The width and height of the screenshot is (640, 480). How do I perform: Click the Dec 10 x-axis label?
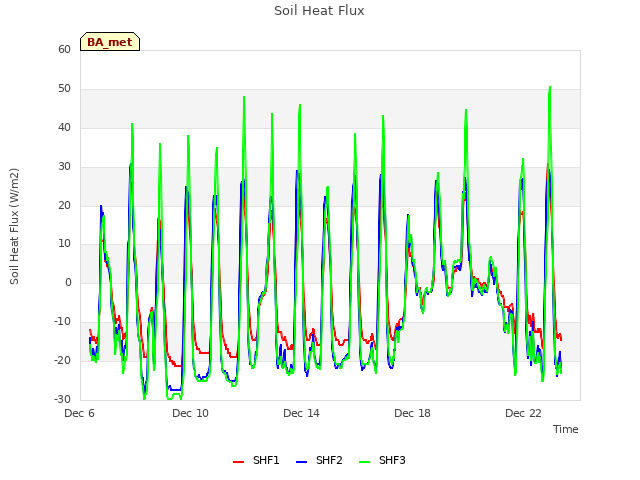[191, 413]
